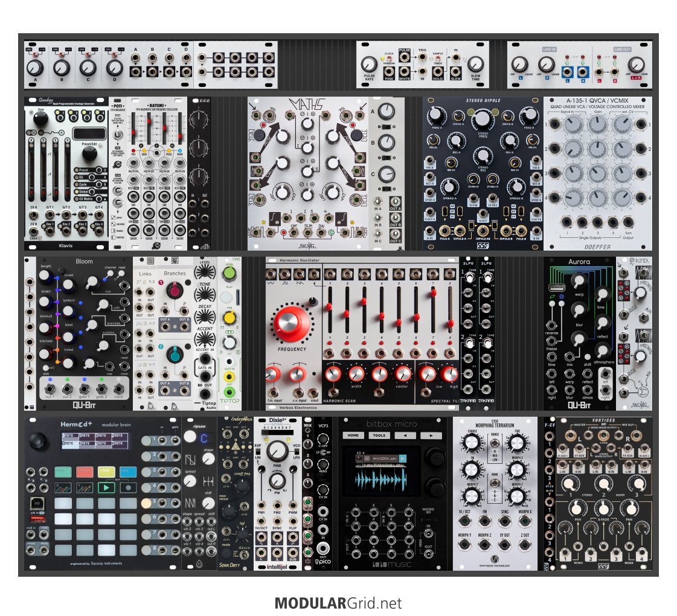This screenshot has height=616, width=677.
Task: Click the Bloom clock output jack in the bottom strip
Action: click(x=119, y=388)
